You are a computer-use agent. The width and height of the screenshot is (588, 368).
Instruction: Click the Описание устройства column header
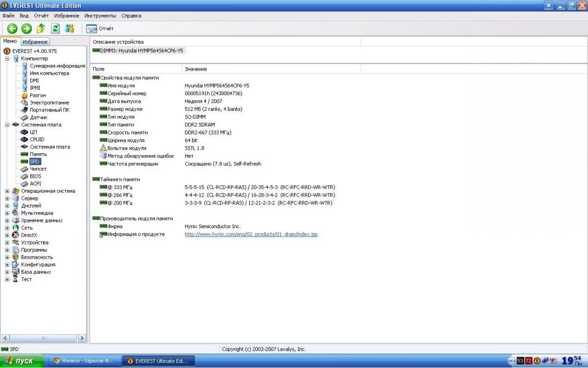tap(225, 42)
